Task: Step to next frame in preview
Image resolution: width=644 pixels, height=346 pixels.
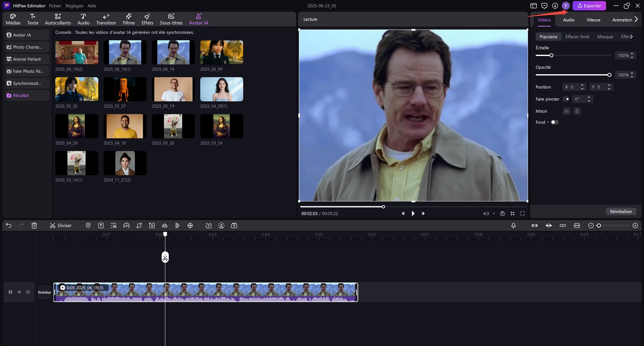Action: (423, 213)
